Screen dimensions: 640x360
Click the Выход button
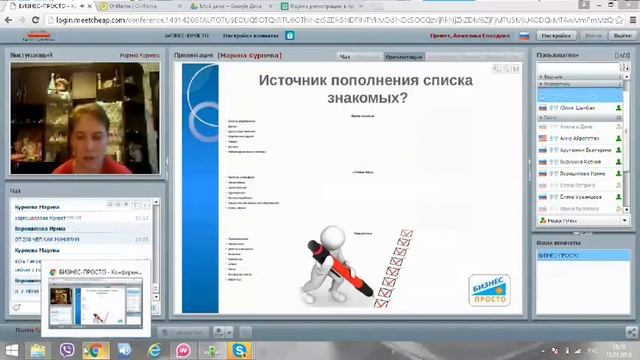pyautogui.click(x=622, y=36)
